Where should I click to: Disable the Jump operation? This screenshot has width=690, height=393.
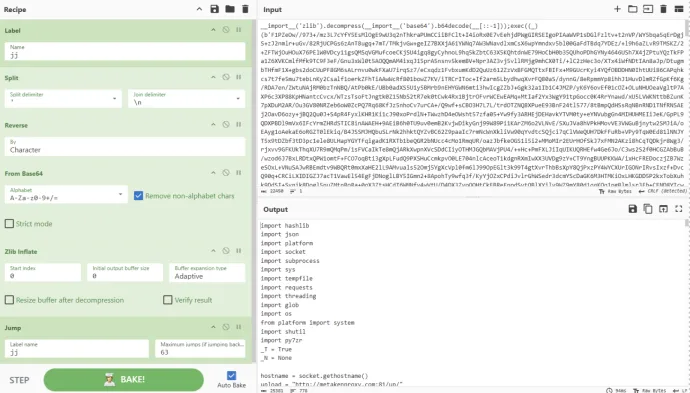pyautogui.click(x=226, y=327)
